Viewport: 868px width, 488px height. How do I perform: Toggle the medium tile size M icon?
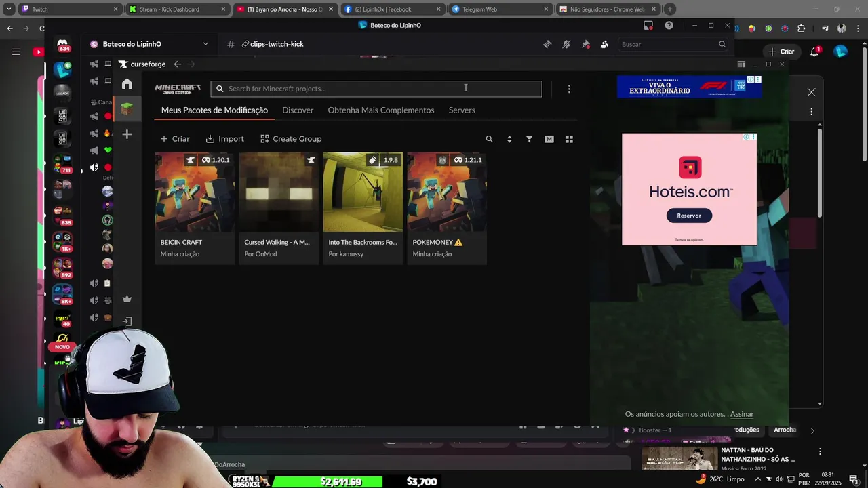[x=549, y=139]
